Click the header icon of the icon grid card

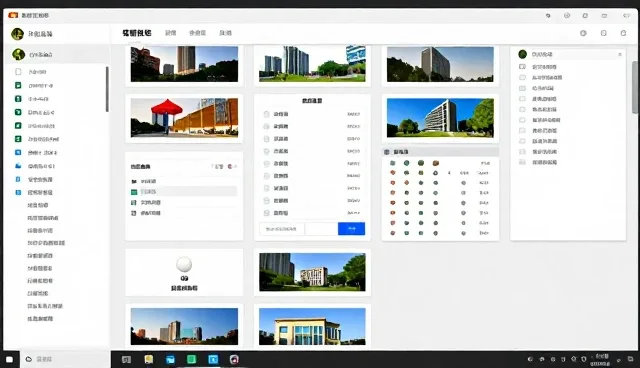387,152
